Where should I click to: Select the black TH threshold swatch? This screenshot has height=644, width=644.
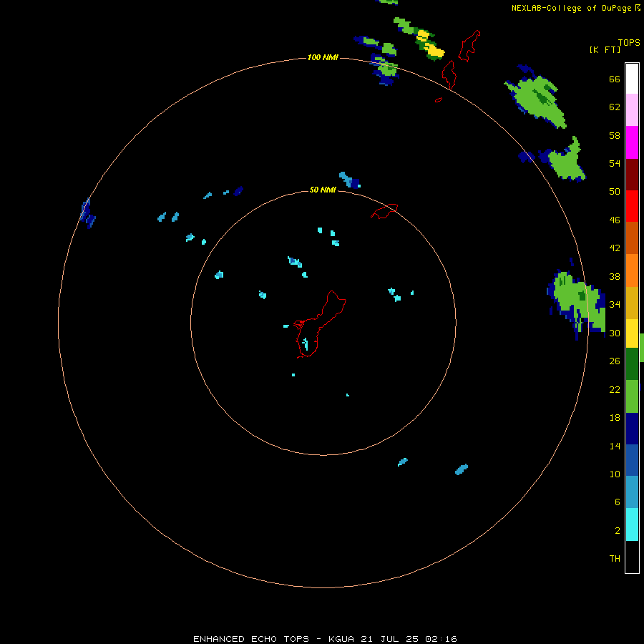coord(632,557)
